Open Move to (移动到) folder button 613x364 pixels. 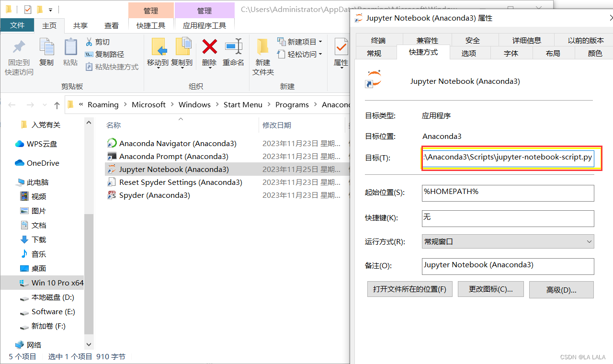158,47
